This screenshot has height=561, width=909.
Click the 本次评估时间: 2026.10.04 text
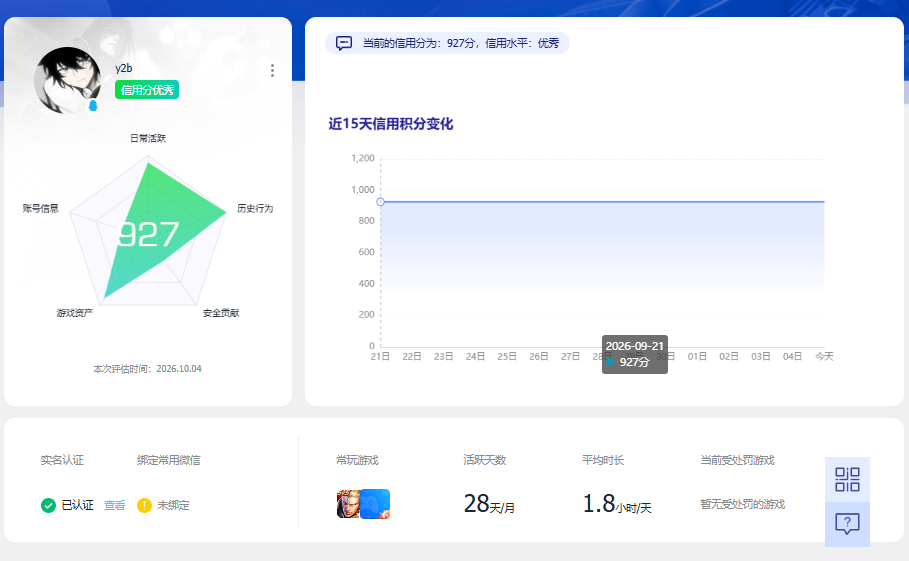147,369
